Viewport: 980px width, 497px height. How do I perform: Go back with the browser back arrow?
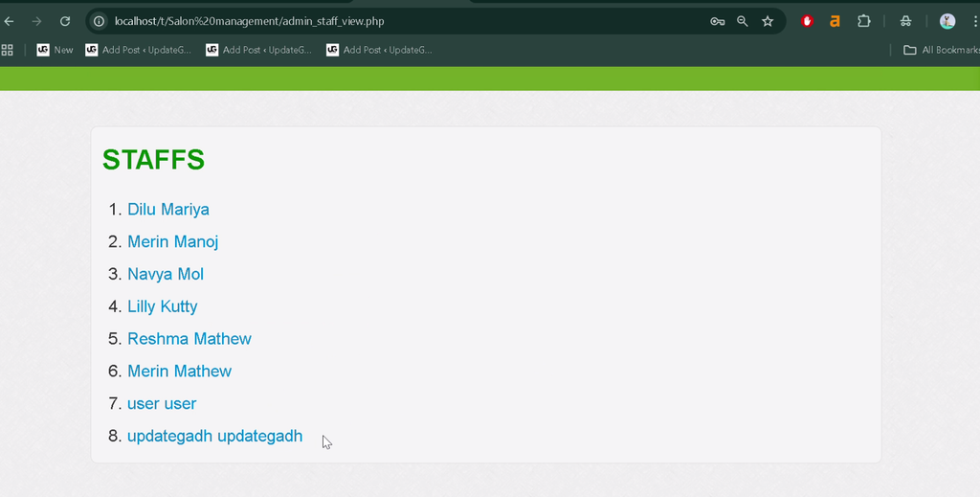click(x=9, y=21)
